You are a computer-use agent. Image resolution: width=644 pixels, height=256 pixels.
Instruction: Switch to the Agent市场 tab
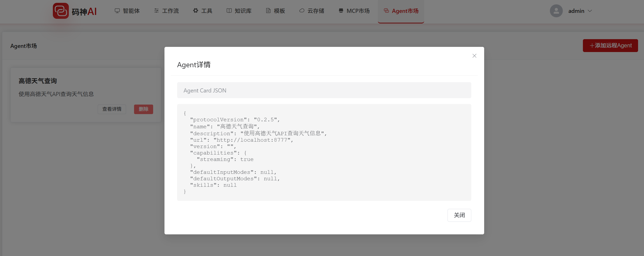(401, 11)
